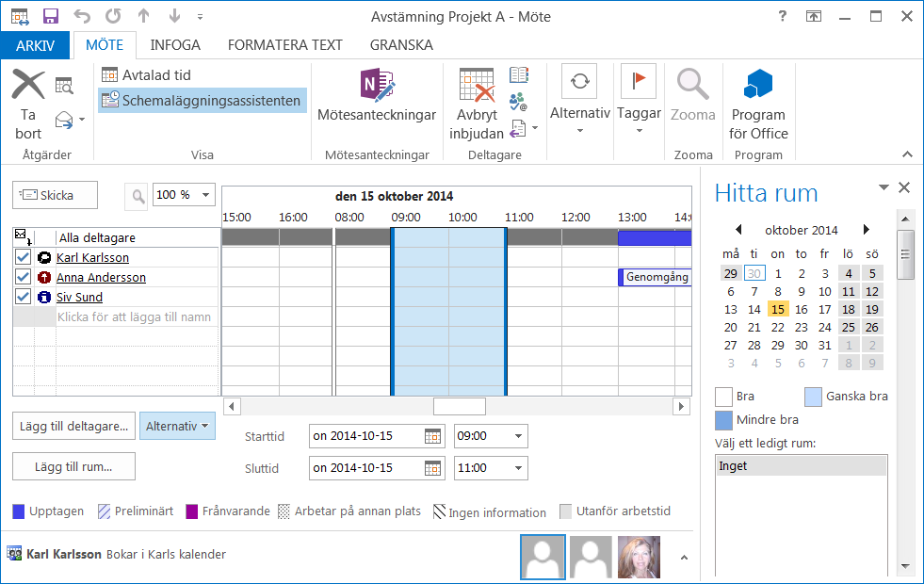Cancel invitation with Avbryt inbjudan
The image size is (924, 584).
click(x=477, y=105)
